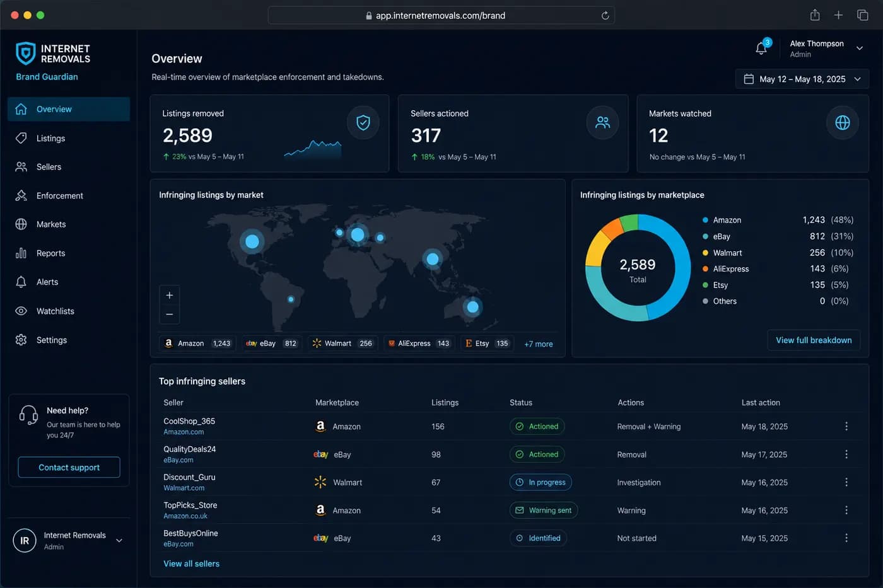Click the browser share icon
The width and height of the screenshot is (883, 588).
pyautogui.click(x=815, y=14)
